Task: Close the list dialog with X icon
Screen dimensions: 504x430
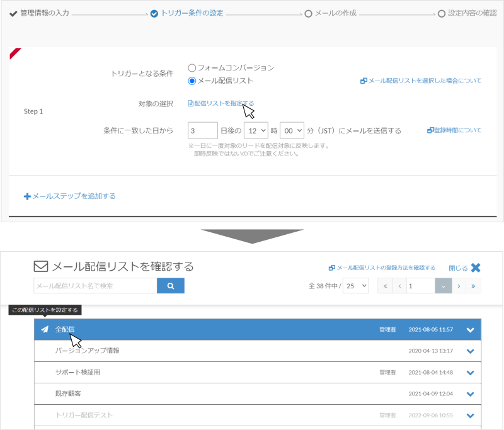Action: click(x=476, y=268)
